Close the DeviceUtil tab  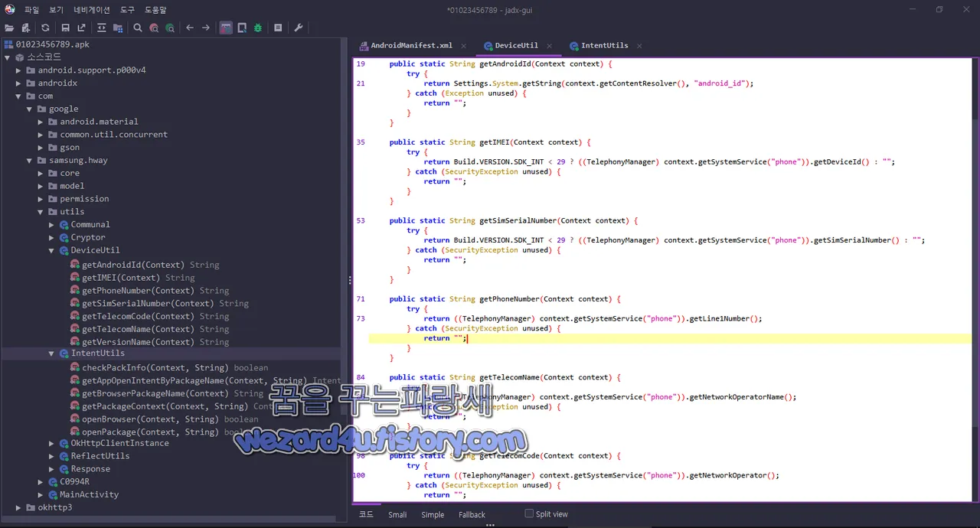point(549,46)
